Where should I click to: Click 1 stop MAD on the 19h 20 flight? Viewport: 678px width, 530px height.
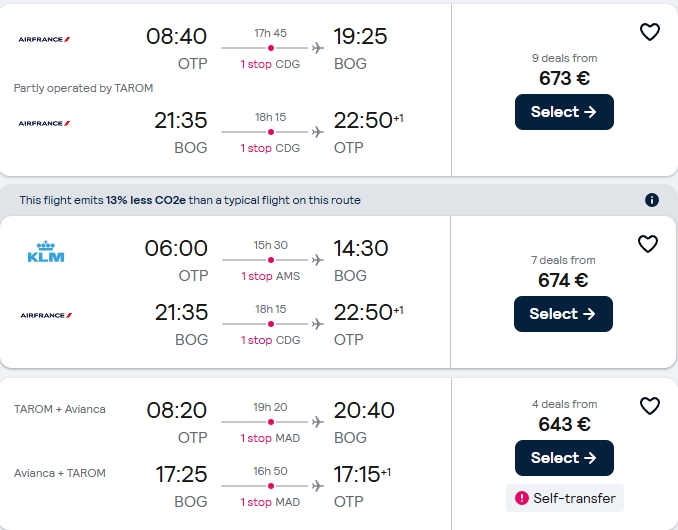click(270, 438)
